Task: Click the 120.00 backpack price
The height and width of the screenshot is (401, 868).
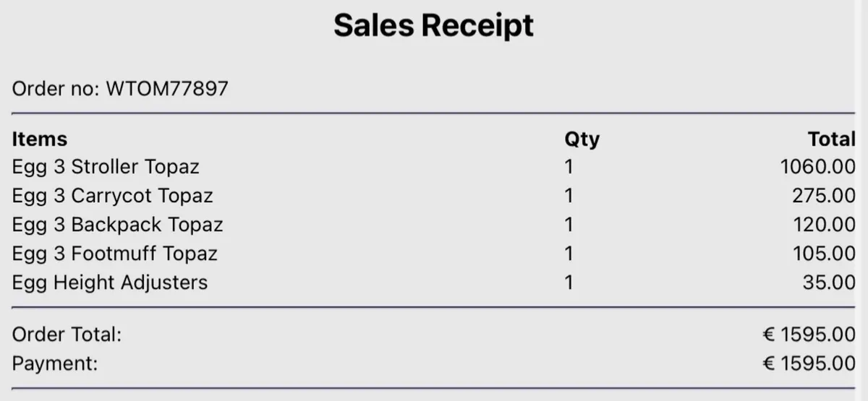Action: point(823,225)
